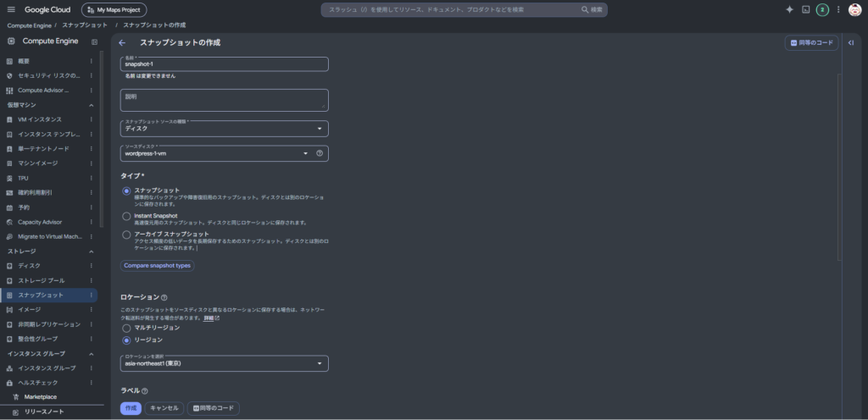The width and height of the screenshot is (868, 420).
Task: Collapse the ストレージ sidebar section
Action: coord(92,251)
